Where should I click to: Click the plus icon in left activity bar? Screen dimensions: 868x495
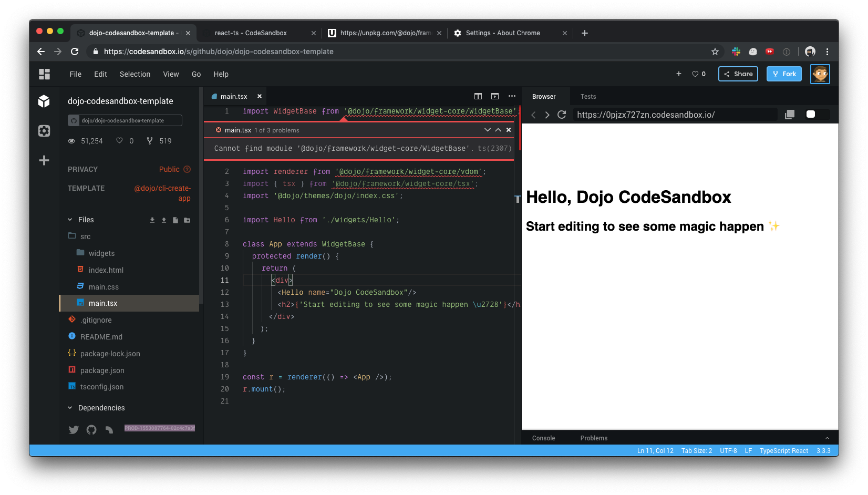44,160
